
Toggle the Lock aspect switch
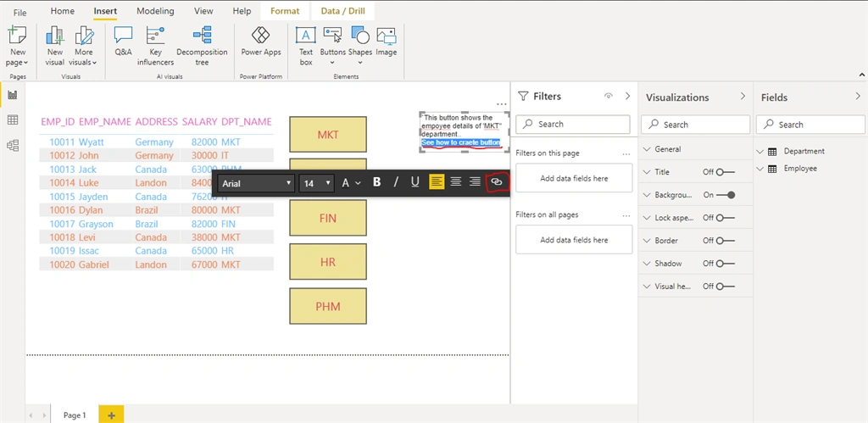click(x=726, y=218)
